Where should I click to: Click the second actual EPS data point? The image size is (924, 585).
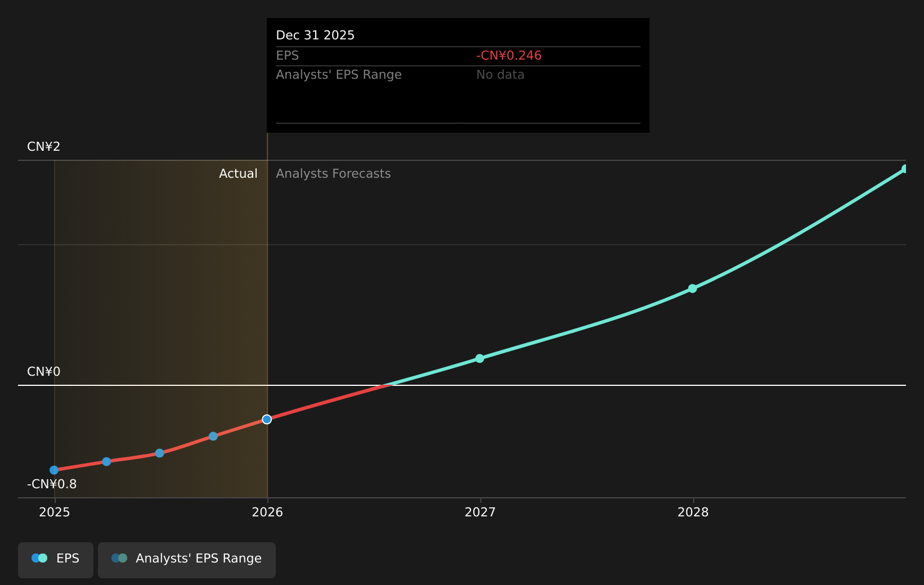point(106,461)
